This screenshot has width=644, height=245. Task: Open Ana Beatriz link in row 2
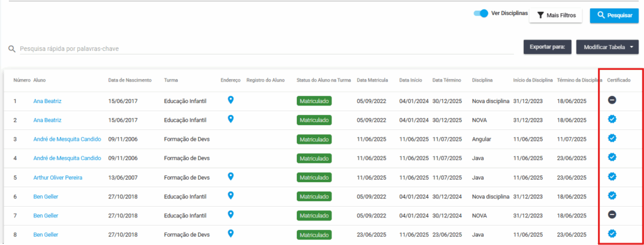click(47, 120)
